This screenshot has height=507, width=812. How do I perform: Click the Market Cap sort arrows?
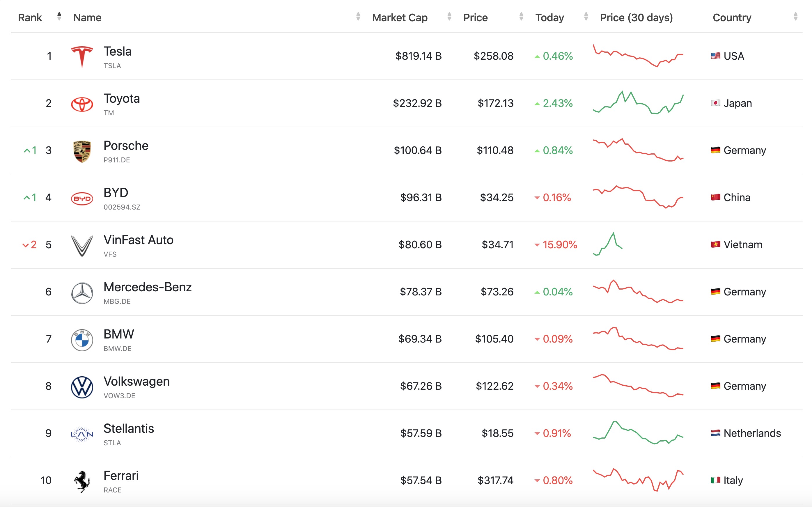pos(449,16)
